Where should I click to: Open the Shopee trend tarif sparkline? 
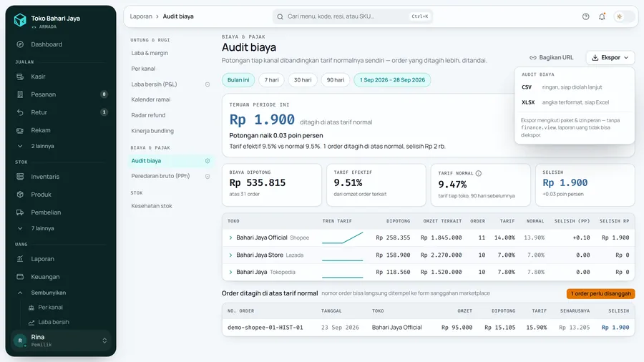pos(343,238)
